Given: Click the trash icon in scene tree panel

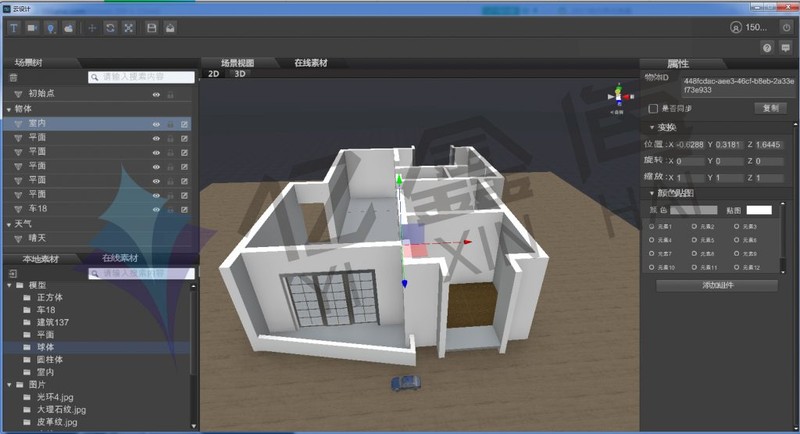Looking at the screenshot, I should tap(13, 78).
